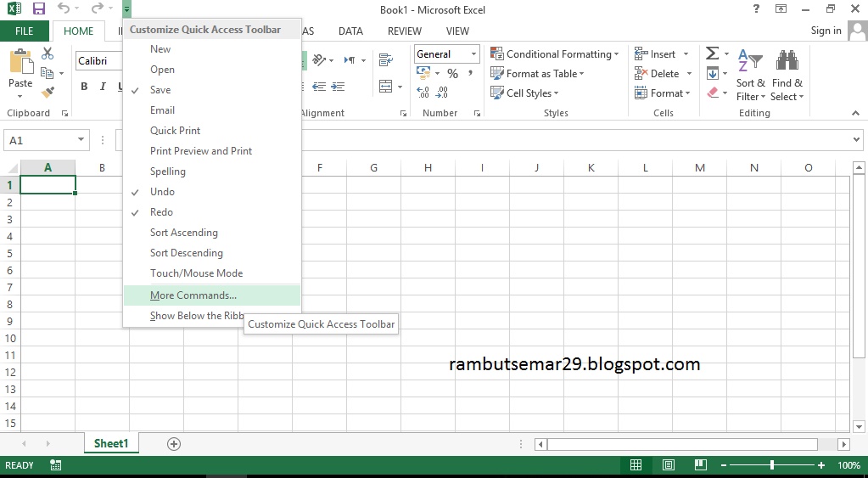Toggle Italic formatting
868x478 pixels.
point(103,87)
